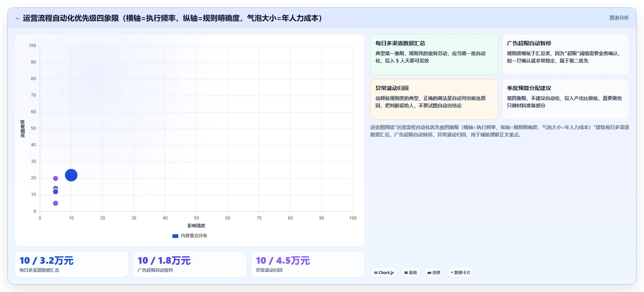This screenshot has height=292, width=644.
Task: Click the 影响强度 x-axis title
Action: point(196,226)
